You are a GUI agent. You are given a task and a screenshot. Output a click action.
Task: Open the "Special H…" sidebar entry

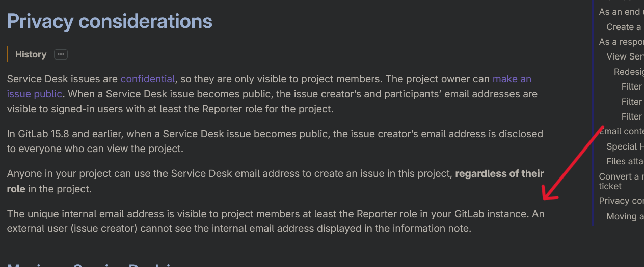pyautogui.click(x=625, y=146)
